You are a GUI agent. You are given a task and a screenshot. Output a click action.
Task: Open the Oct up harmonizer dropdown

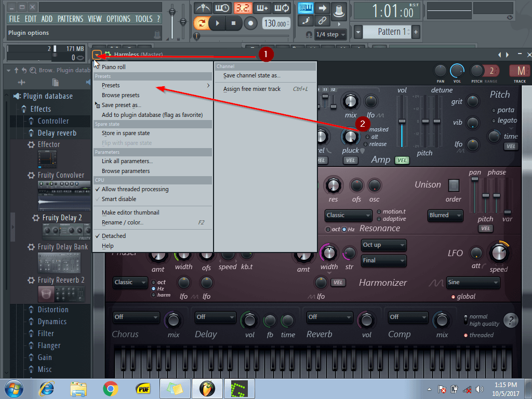(x=384, y=245)
